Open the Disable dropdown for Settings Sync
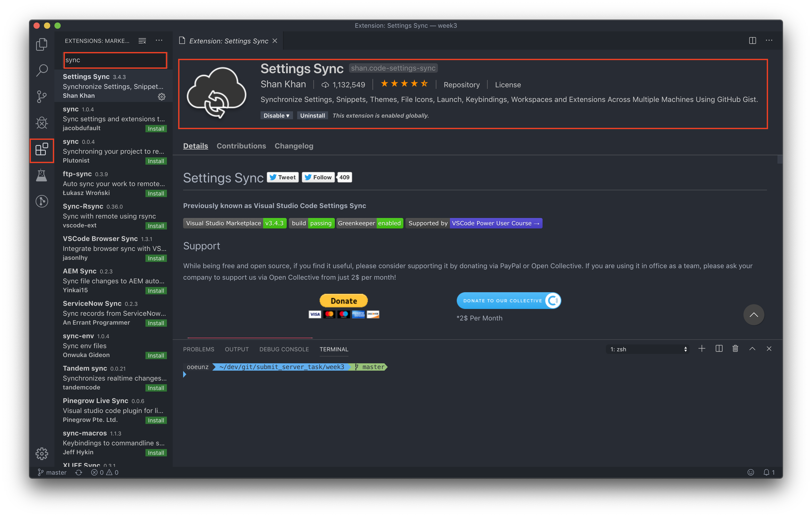This screenshot has width=812, height=517. coord(276,116)
